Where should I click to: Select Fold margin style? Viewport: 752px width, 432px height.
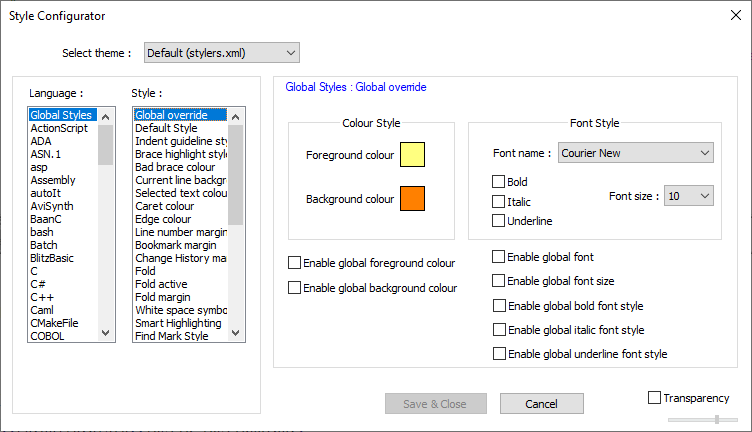coord(180,297)
